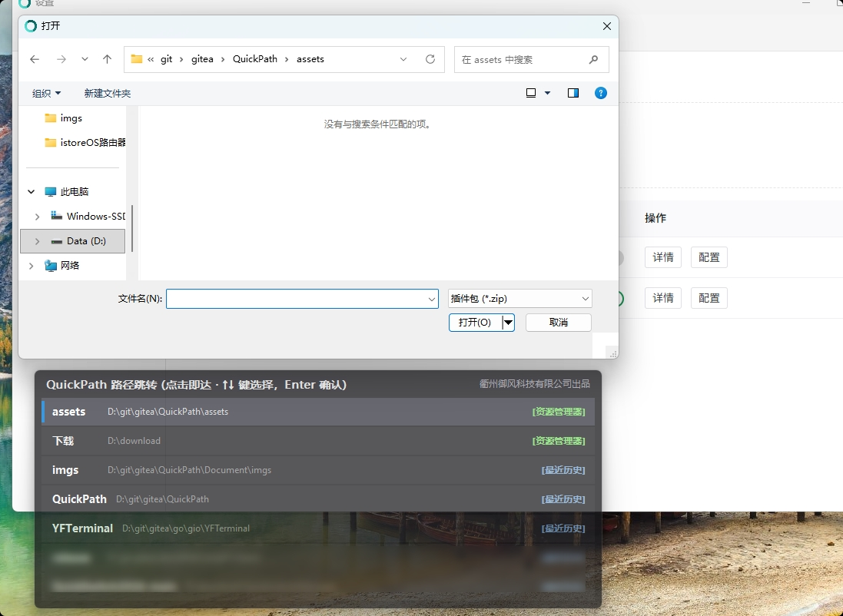The height and width of the screenshot is (616, 843).
Task: Click the search magnifier icon
Action: pos(593,60)
